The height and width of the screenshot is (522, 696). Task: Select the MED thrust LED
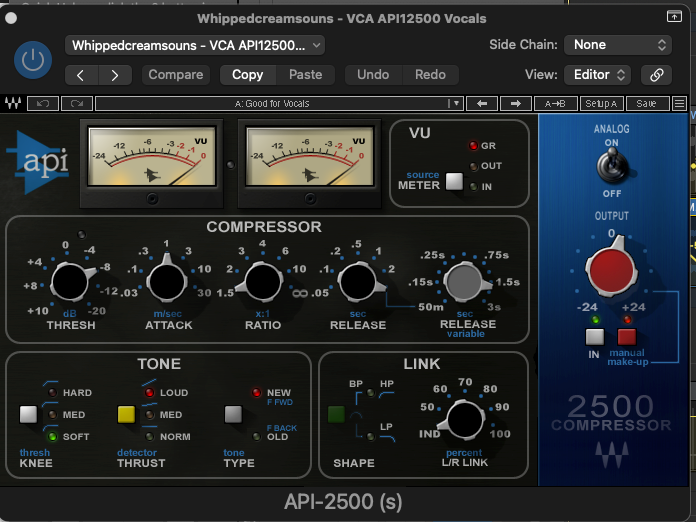pos(150,415)
